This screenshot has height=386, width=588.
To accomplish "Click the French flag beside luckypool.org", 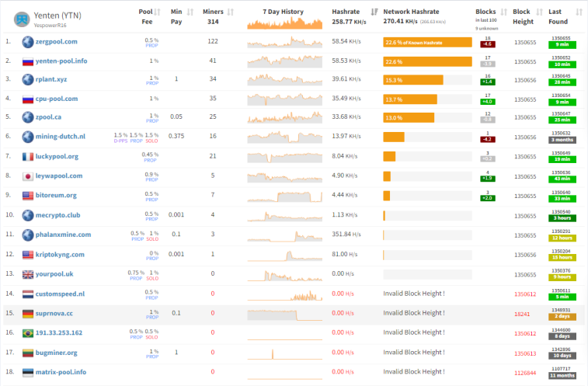I will pos(28,156).
